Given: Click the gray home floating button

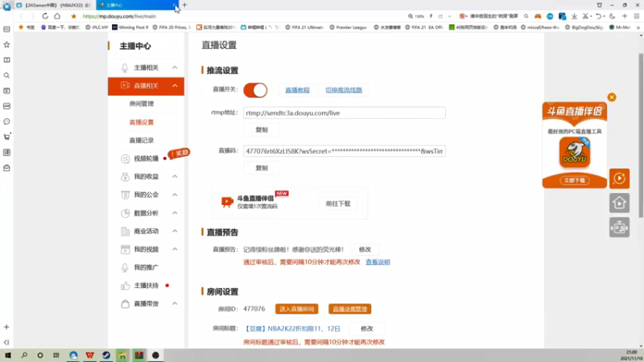Looking at the screenshot, I should point(619,203).
